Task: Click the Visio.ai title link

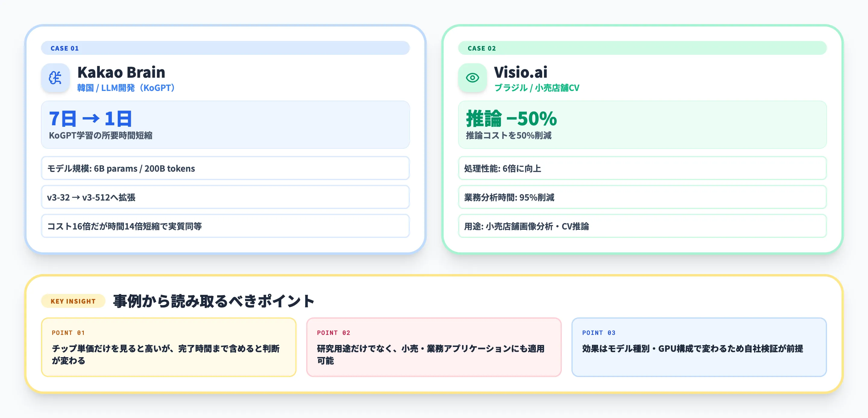Action: (520, 71)
